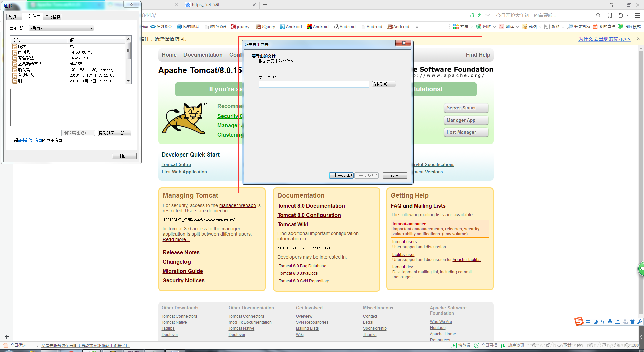644x352 pixels.
Task: Expand 网银 dropdown arrow
Action: pos(494,27)
